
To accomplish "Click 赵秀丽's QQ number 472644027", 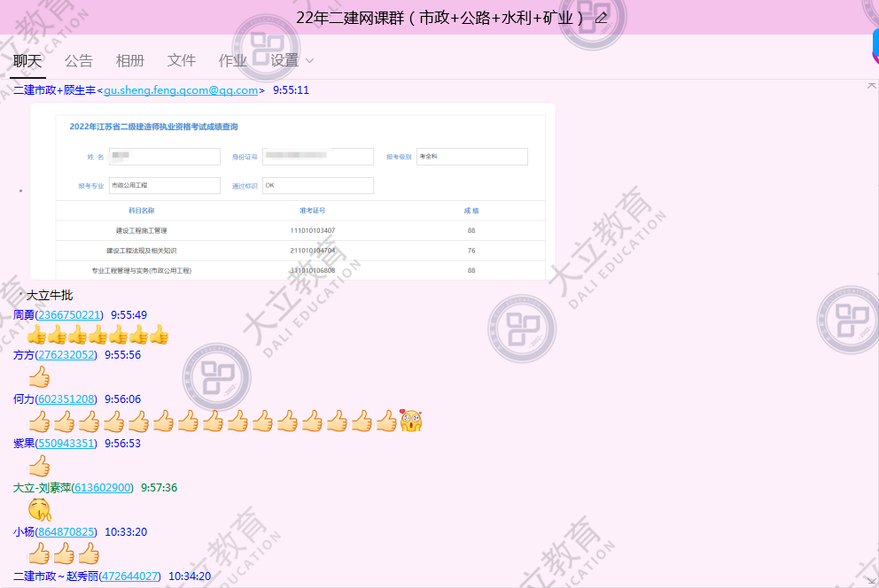I will (130, 576).
